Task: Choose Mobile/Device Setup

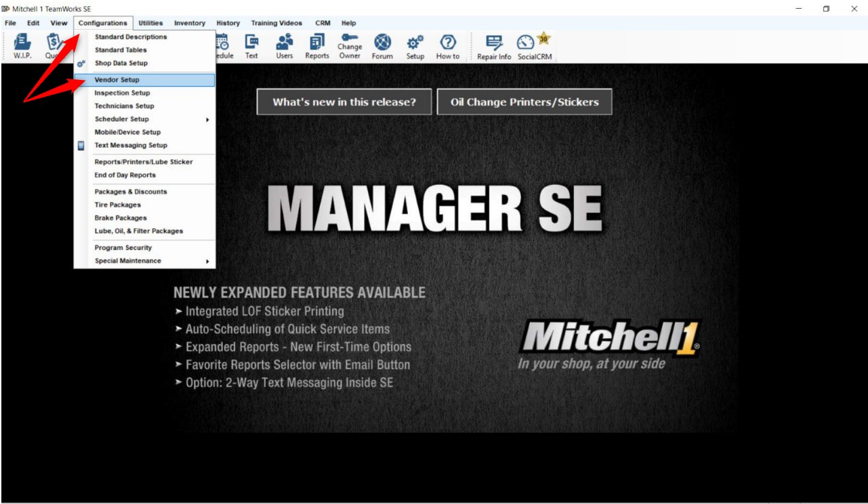Action: point(144,132)
